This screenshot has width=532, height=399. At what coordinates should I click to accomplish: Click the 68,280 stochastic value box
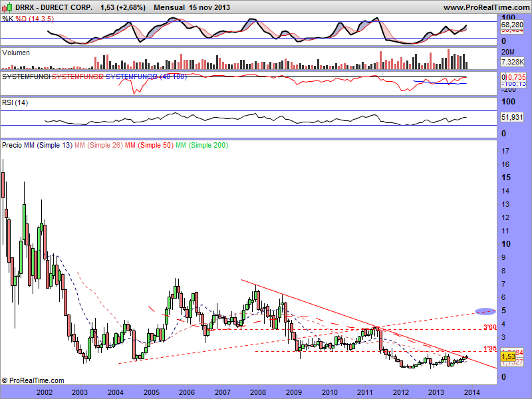[512, 25]
